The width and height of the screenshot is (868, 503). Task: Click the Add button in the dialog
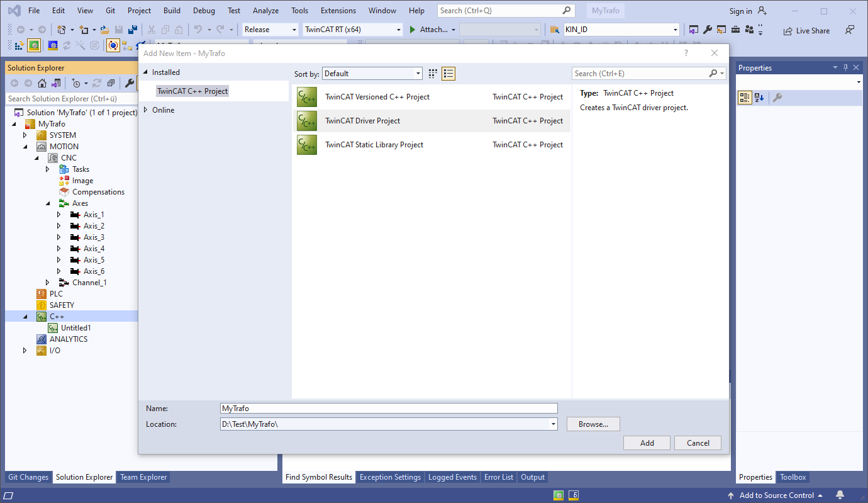647,443
